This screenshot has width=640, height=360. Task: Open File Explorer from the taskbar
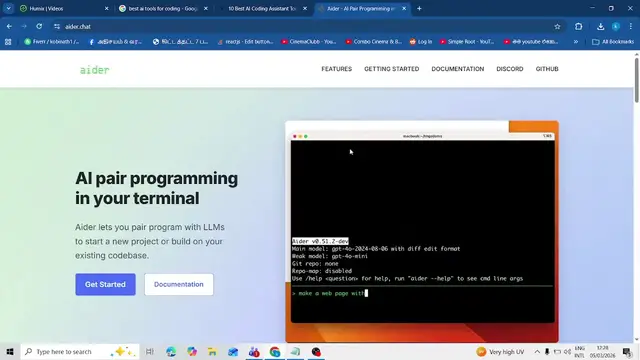(212, 351)
